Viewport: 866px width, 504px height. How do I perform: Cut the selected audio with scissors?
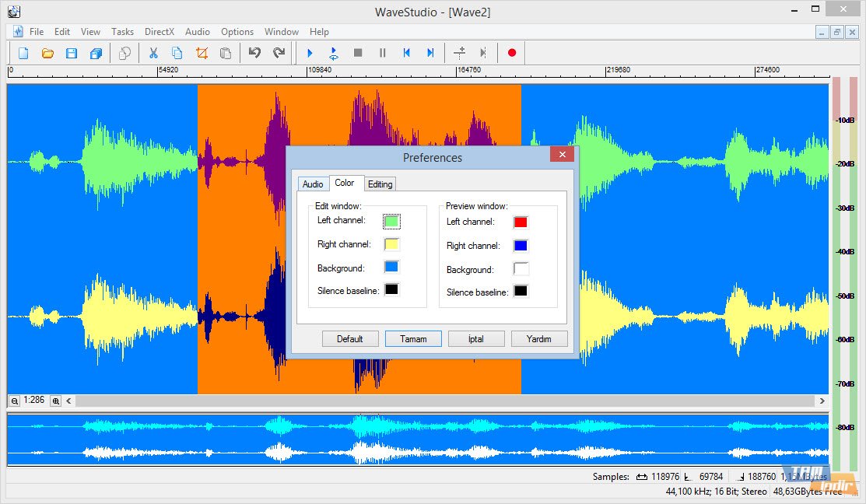pyautogui.click(x=153, y=53)
